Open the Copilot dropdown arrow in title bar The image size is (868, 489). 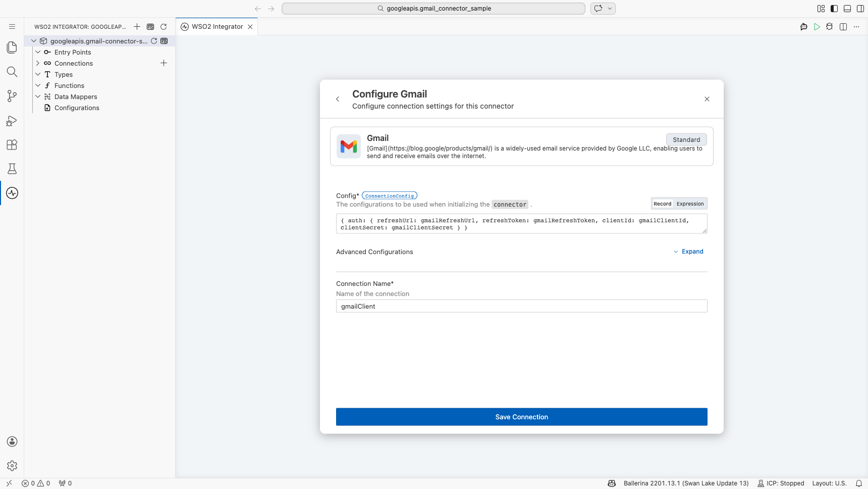[x=610, y=9]
